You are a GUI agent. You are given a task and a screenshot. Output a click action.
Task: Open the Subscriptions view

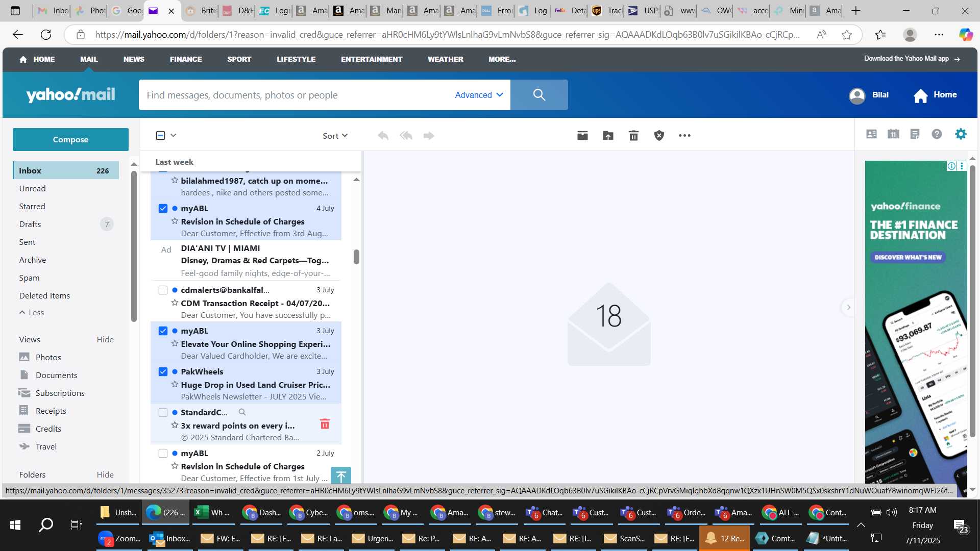[60, 393]
